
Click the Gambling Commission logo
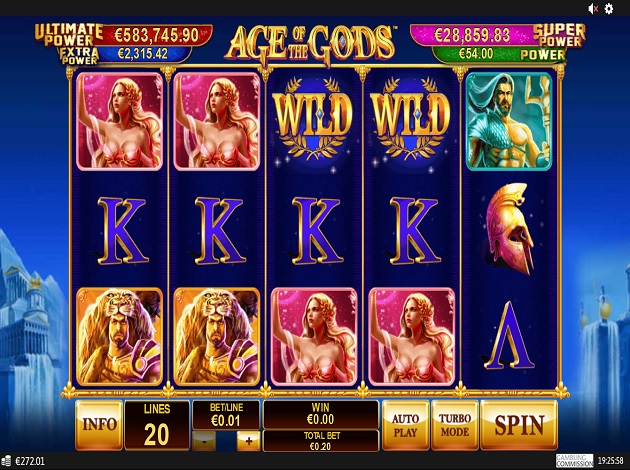[x=575, y=460]
